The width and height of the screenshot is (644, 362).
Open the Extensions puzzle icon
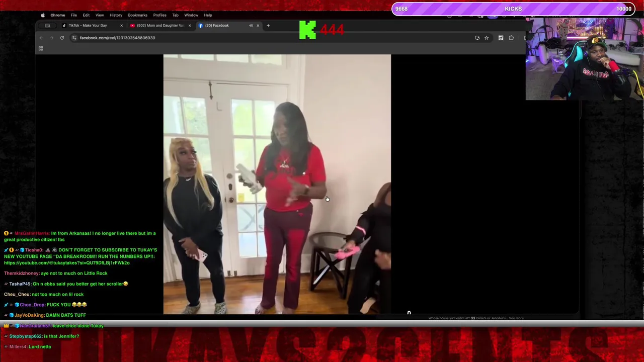coord(511,38)
